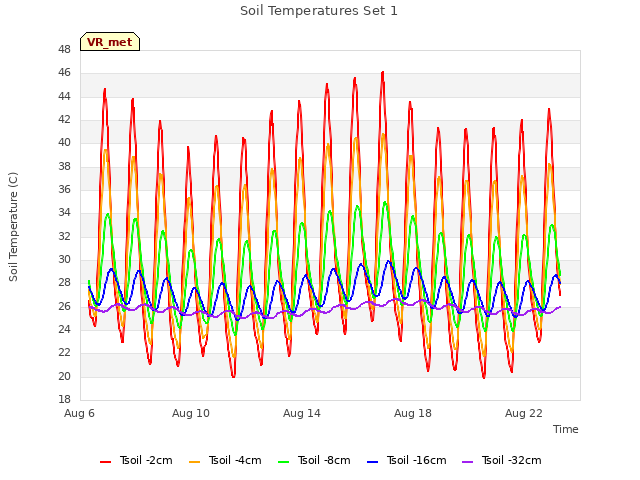Click the chart title Soil Temperatures Set 1
640x480 pixels.
click(x=318, y=11)
